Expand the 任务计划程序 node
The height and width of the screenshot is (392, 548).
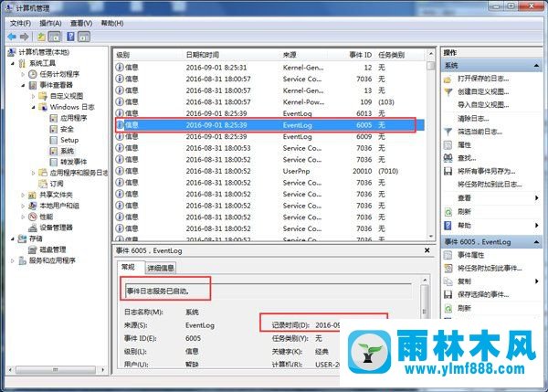pos(23,74)
